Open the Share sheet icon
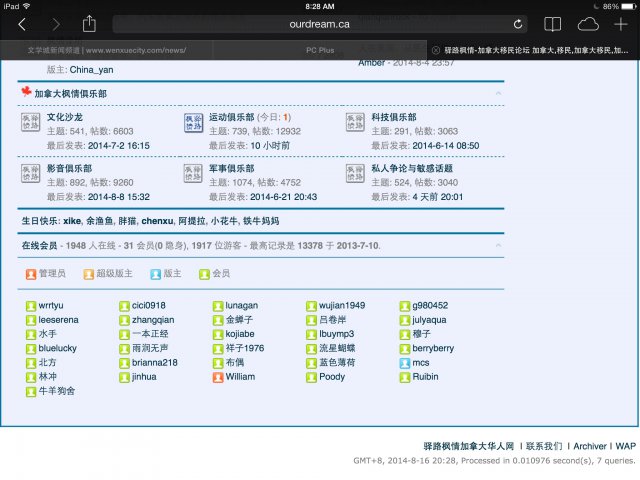The width and height of the screenshot is (640, 480). click(89, 24)
